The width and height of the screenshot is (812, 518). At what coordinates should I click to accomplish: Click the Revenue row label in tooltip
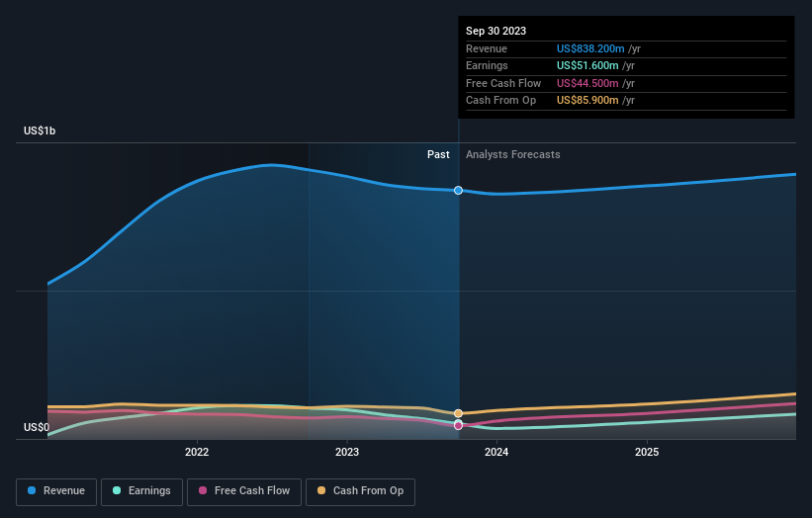(x=487, y=48)
